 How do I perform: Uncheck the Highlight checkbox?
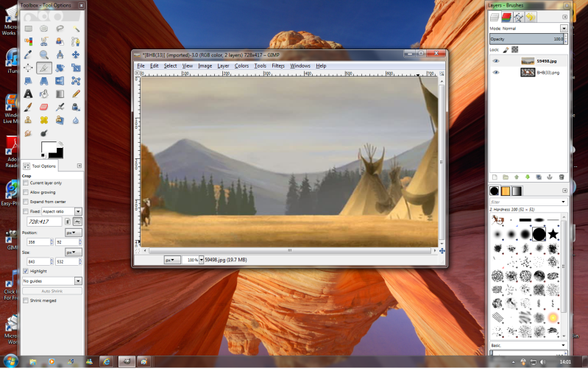26,271
